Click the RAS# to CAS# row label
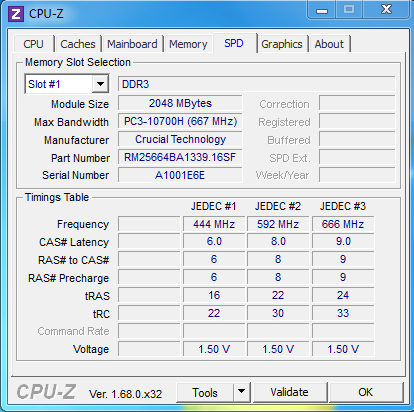The width and height of the screenshot is (414, 412). pos(73,260)
